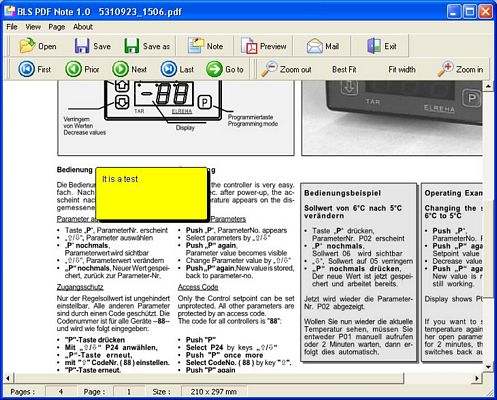Screen dimensions: 497x400
Task: Click the Prior page green arrow
Action: (73, 69)
